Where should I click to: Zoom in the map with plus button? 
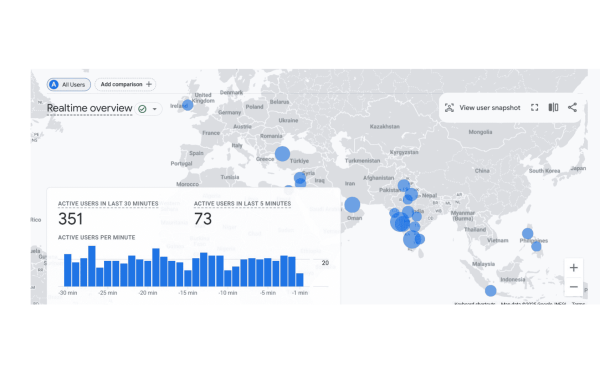(574, 268)
